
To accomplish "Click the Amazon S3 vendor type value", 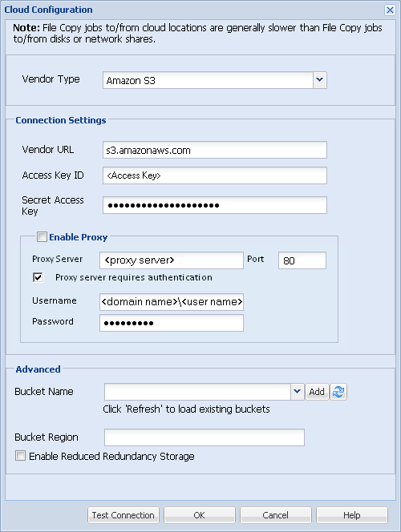I will 131,81.
